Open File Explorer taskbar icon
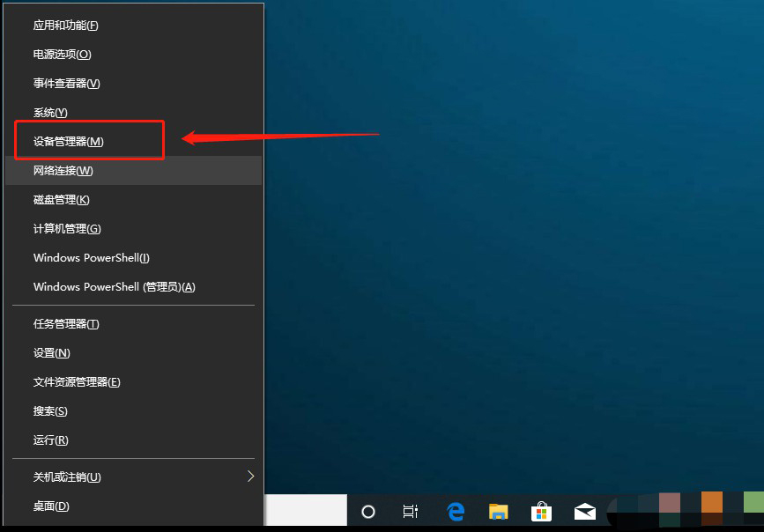The image size is (764, 532). click(x=499, y=512)
